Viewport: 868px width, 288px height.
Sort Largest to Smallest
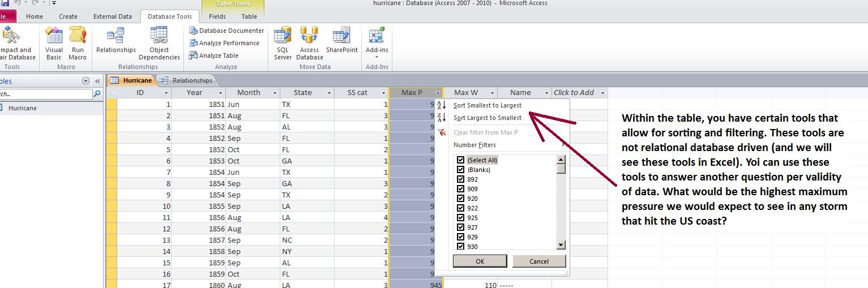tap(488, 118)
